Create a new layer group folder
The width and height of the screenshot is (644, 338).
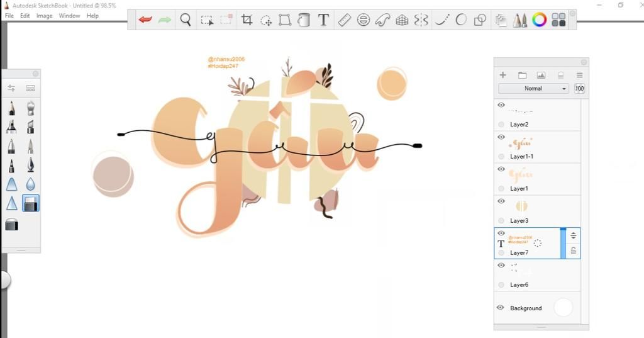[522, 75]
